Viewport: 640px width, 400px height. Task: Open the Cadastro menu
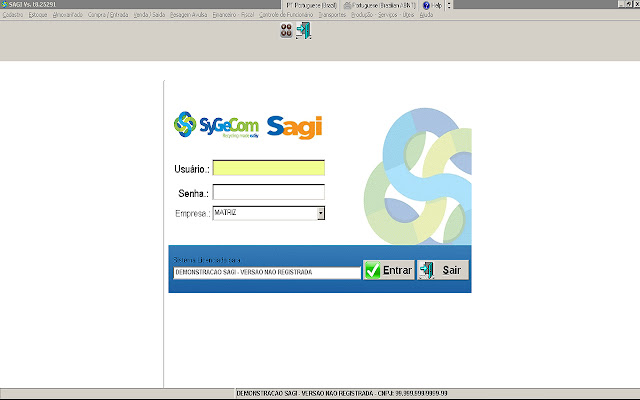click(13, 15)
